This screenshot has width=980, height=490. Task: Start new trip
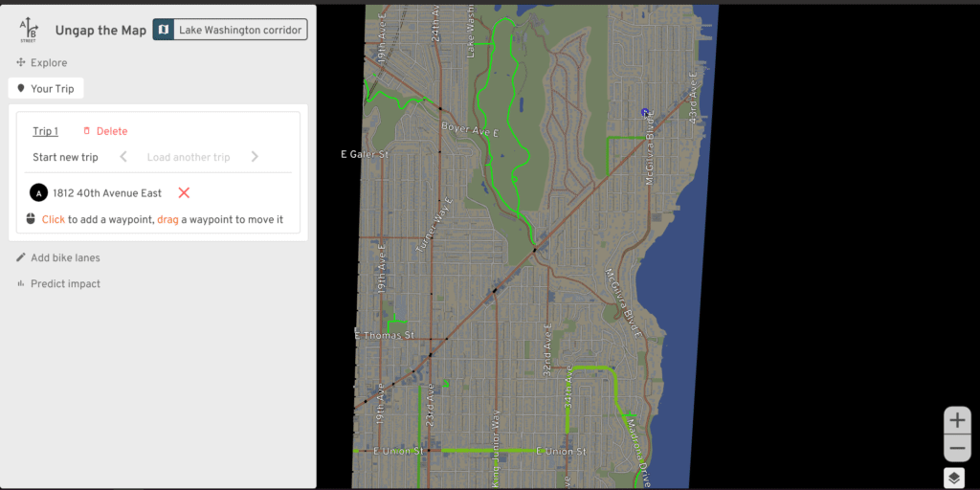coord(66,157)
